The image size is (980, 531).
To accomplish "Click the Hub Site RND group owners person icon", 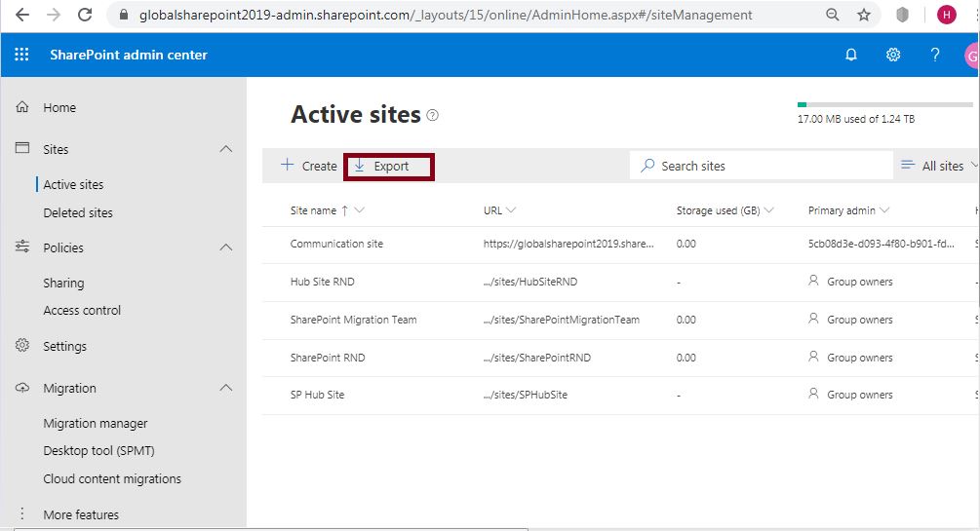I will tap(813, 281).
